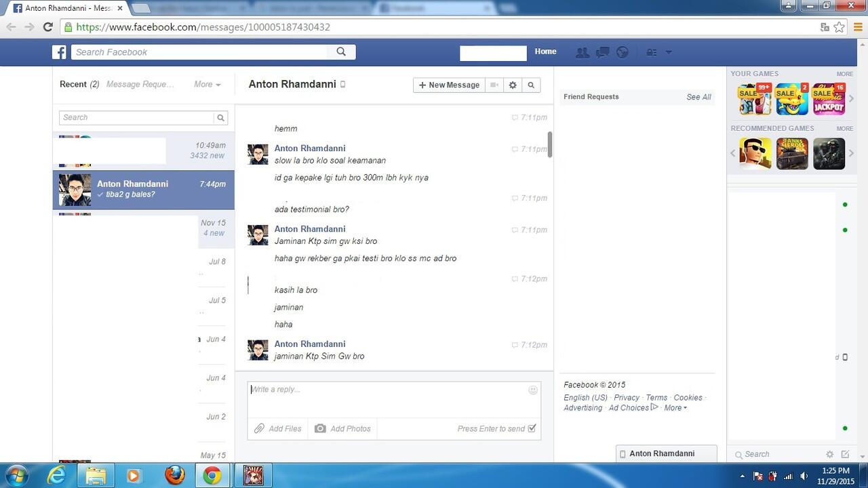Open the Chrome hamburger menu
Viewport: 868px width, 488px height.
tap(859, 27)
